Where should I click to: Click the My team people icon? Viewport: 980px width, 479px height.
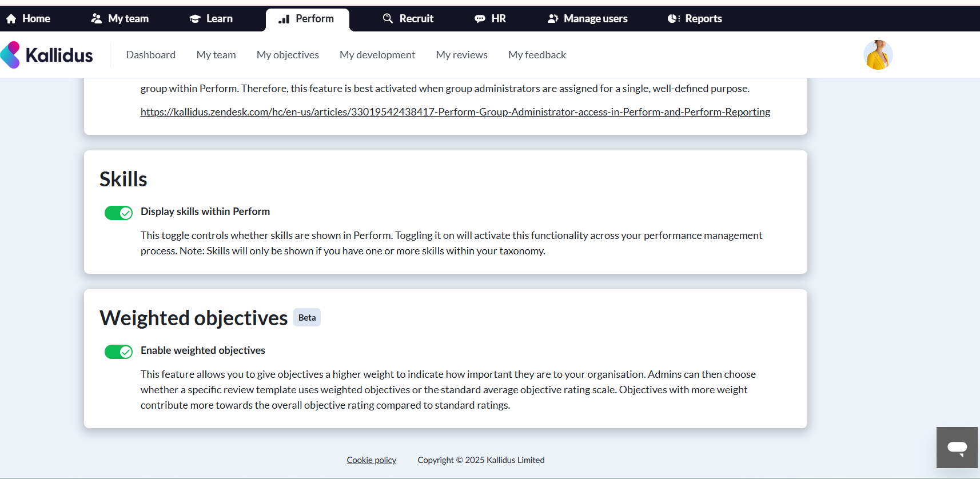[x=96, y=19]
